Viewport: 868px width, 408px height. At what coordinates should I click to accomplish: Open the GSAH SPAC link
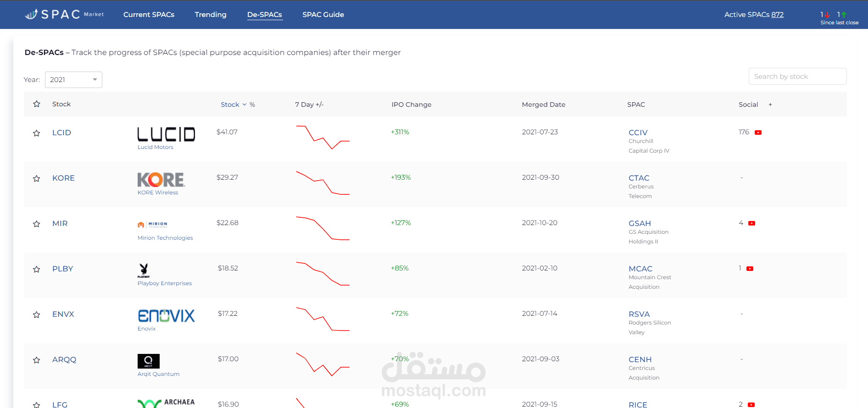[640, 223]
